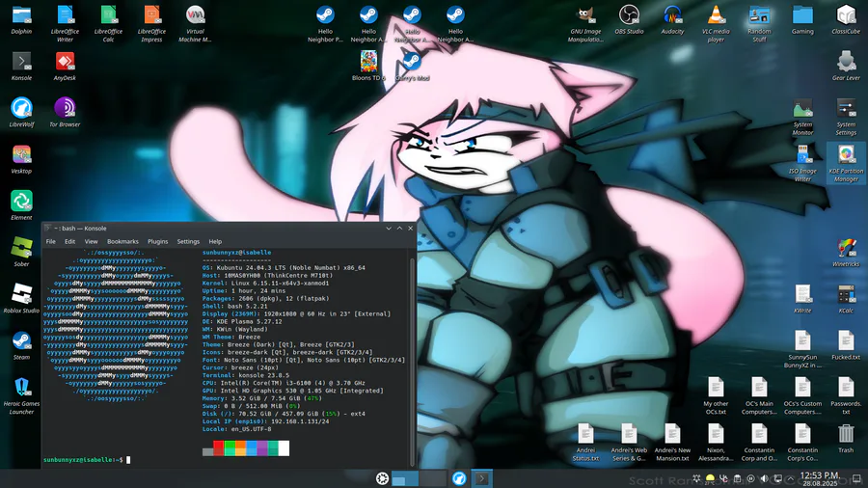
Task: Click the red color block in neofetch output
Action: [219, 448]
